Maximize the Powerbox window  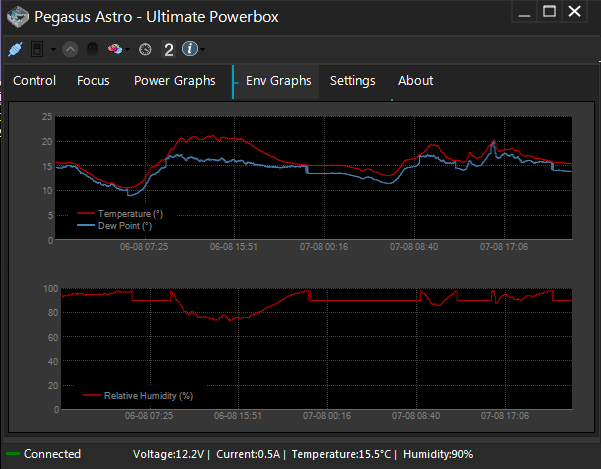[x=549, y=12]
